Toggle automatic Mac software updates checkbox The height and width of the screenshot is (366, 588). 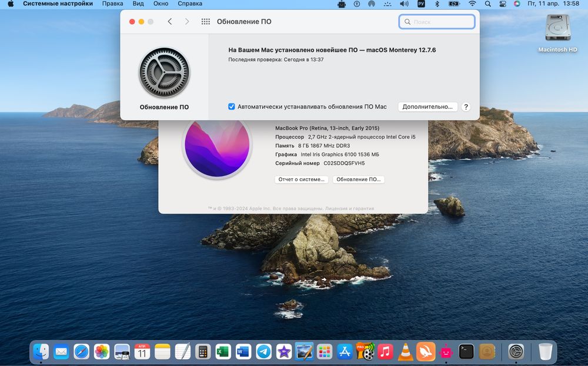pos(232,107)
